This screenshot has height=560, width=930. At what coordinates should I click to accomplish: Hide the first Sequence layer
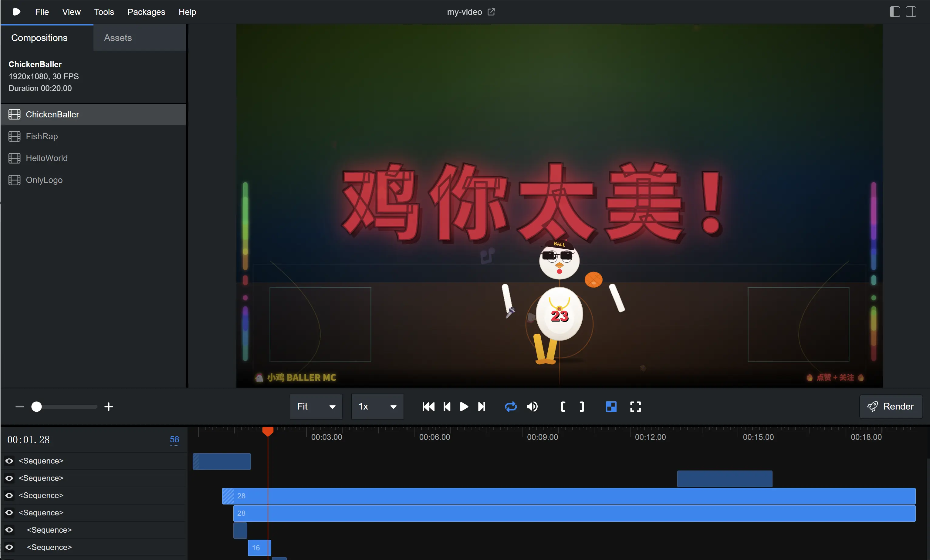coord(9,461)
